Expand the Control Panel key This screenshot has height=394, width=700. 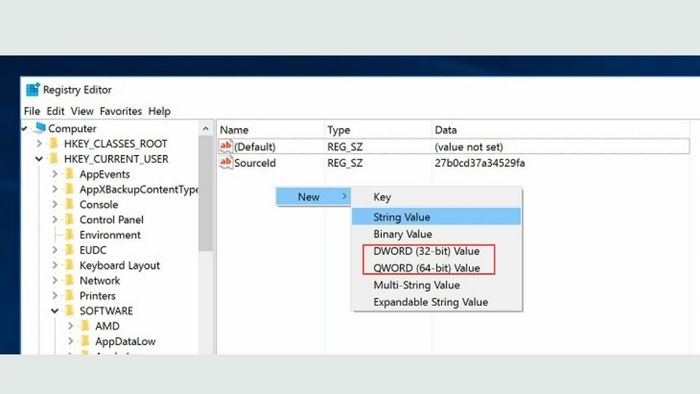(54, 220)
